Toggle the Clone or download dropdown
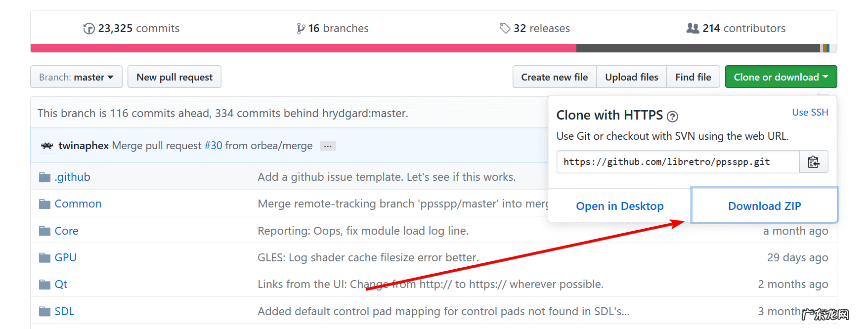This screenshot has height=329, width=868. coord(780,77)
